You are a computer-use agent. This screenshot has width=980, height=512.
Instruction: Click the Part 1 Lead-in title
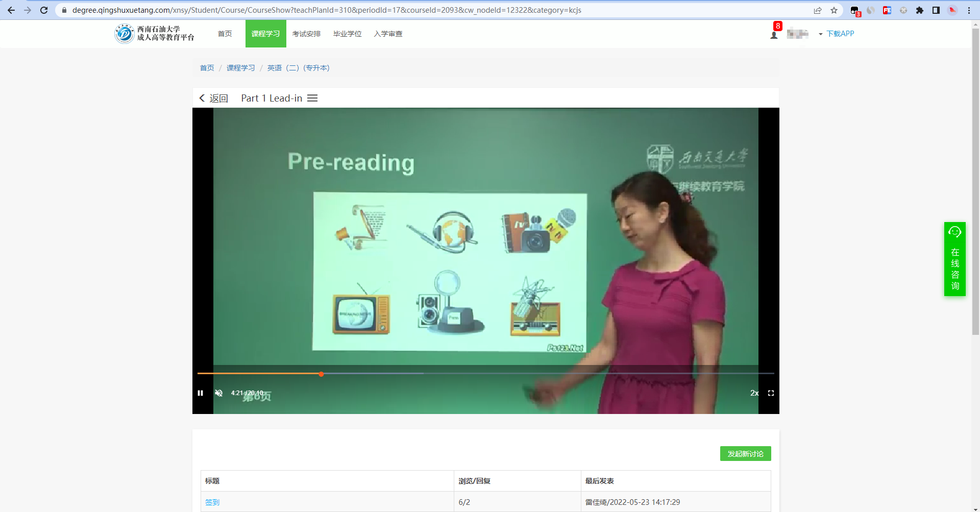[272, 98]
